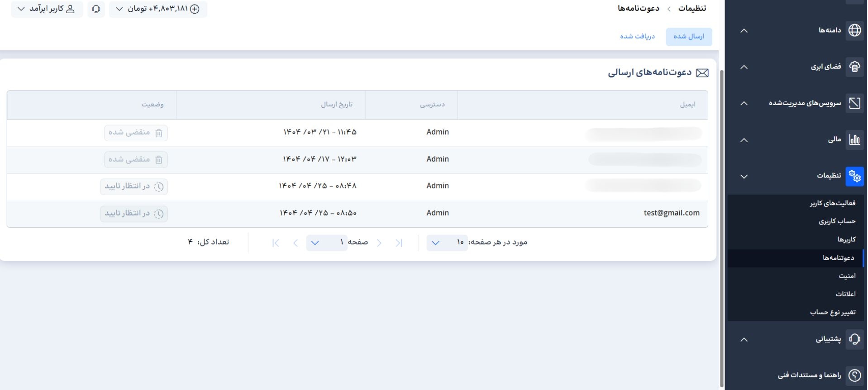The height and width of the screenshot is (390, 868).
Task: Click the دعوت‌نامه‌های ارسالی heading
Action: [x=650, y=73]
